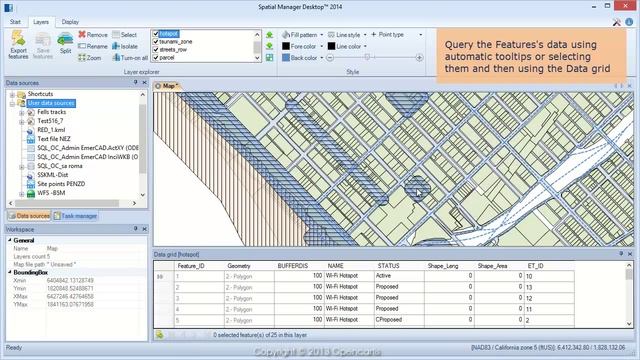640x360 pixels.
Task: Pin the Data grid panel
Action: pyautogui.click(x=621, y=254)
